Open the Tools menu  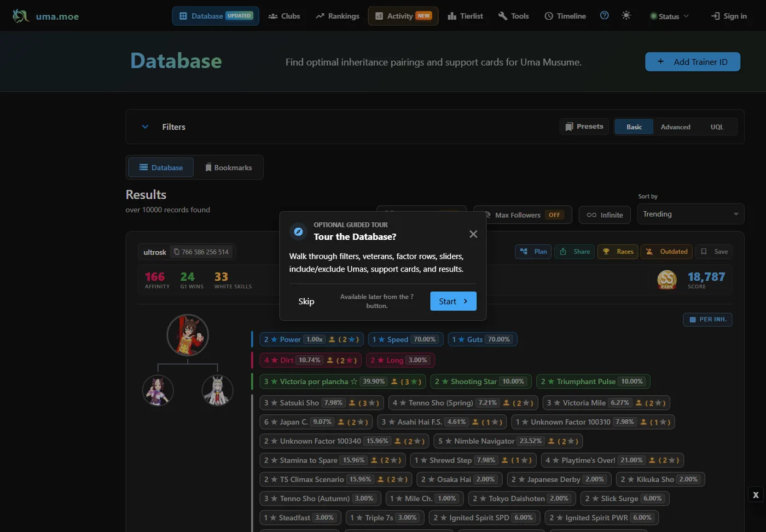(x=513, y=16)
